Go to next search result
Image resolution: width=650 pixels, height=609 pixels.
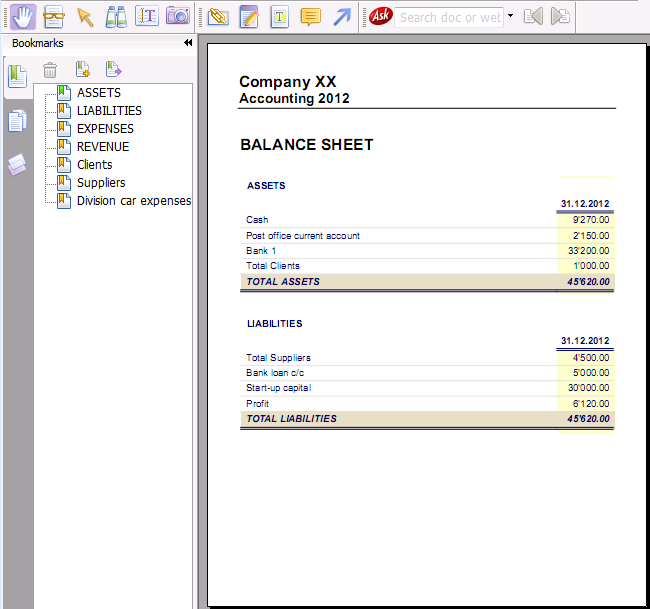point(560,17)
